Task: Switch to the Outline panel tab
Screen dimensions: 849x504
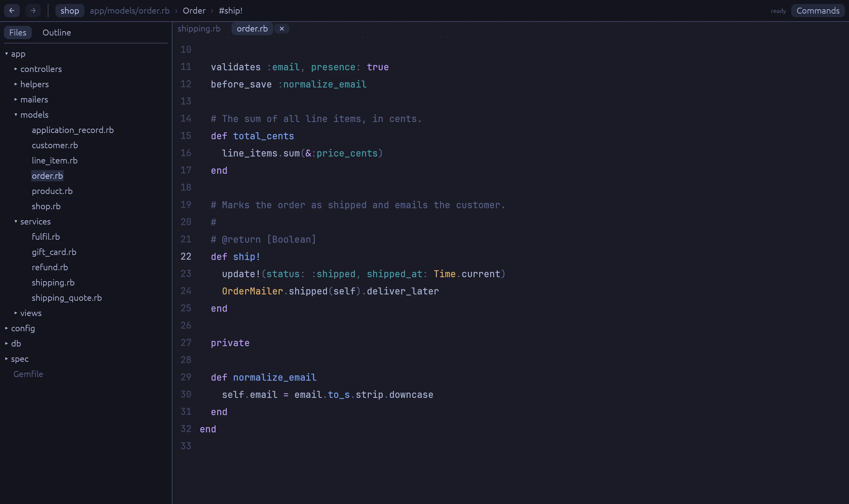Action: pos(57,32)
